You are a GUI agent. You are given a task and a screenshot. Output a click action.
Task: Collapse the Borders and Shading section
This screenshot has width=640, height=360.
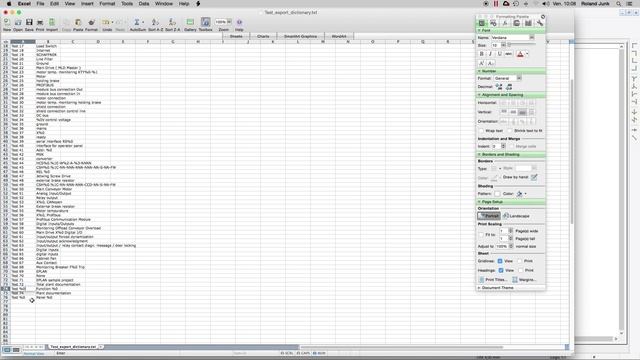(x=479, y=155)
